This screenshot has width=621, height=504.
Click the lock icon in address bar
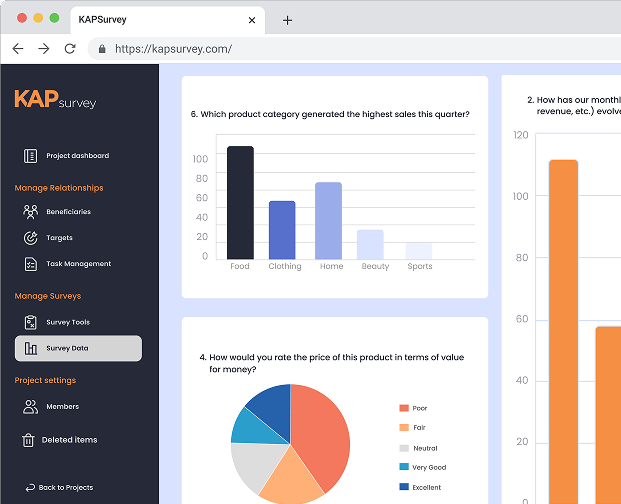coord(102,49)
